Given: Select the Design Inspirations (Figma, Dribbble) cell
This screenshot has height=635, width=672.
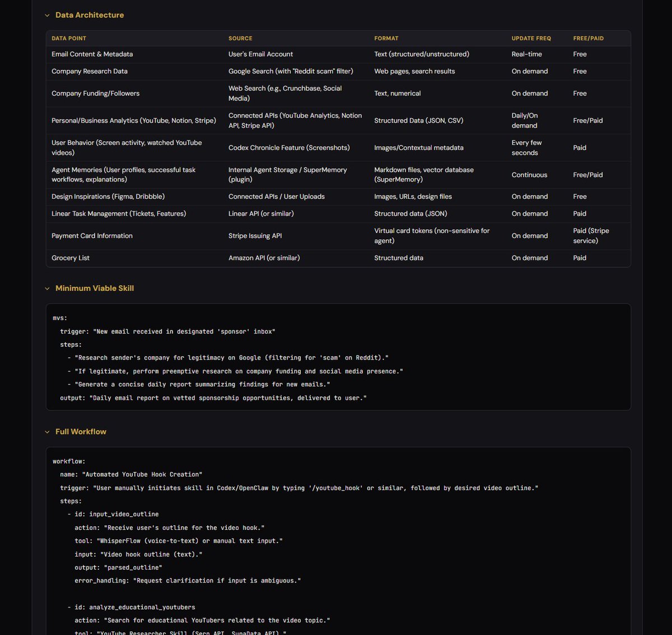Looking at the screenshot, I should (108, 197).
